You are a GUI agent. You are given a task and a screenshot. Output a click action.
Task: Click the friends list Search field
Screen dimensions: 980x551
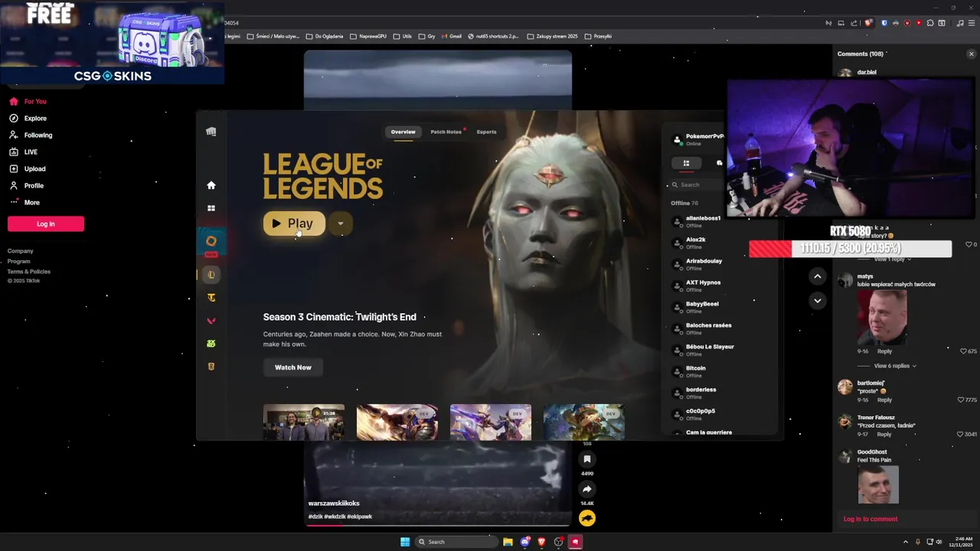pos(697,184)
